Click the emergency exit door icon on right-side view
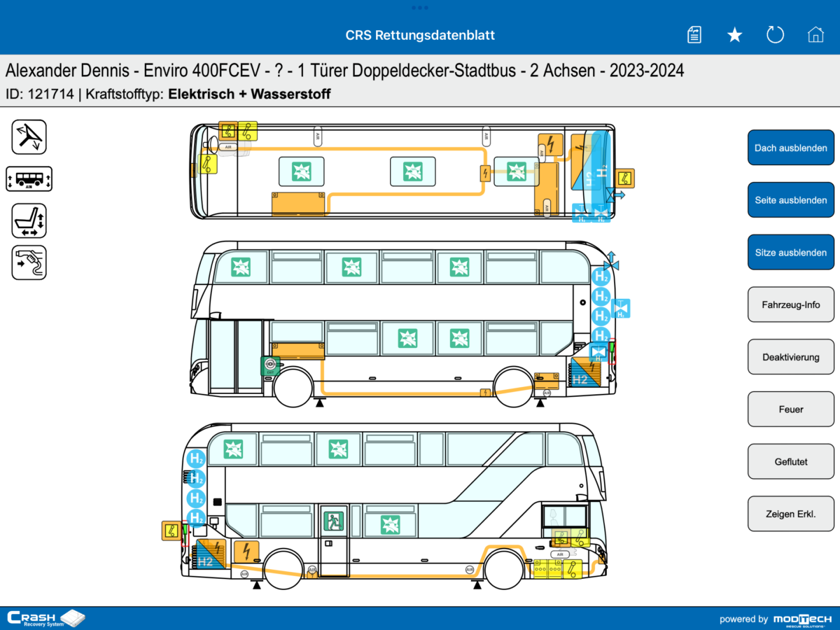This screenshot has height=630, width=840. click(x=334, y=521)
